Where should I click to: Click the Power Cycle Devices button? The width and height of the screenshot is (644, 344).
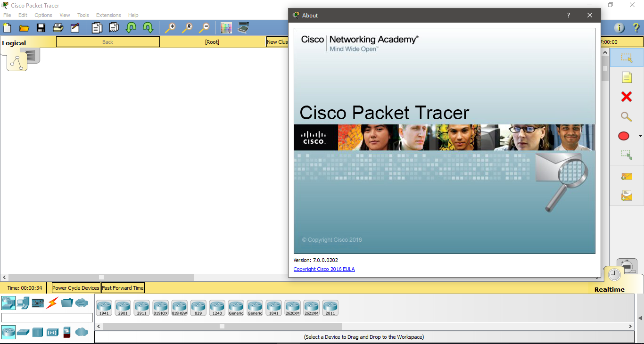tap(76, 288)
